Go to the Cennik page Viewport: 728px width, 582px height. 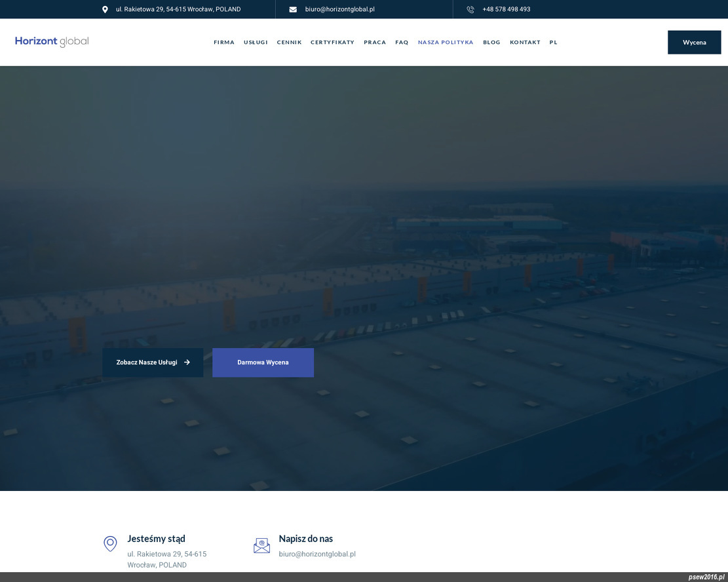[x=289, y=42]
